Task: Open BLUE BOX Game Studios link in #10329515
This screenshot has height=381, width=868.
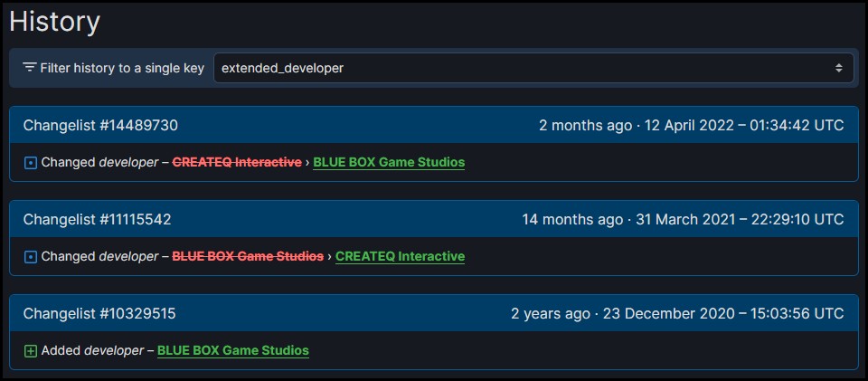Action: [x=233, y=350]
